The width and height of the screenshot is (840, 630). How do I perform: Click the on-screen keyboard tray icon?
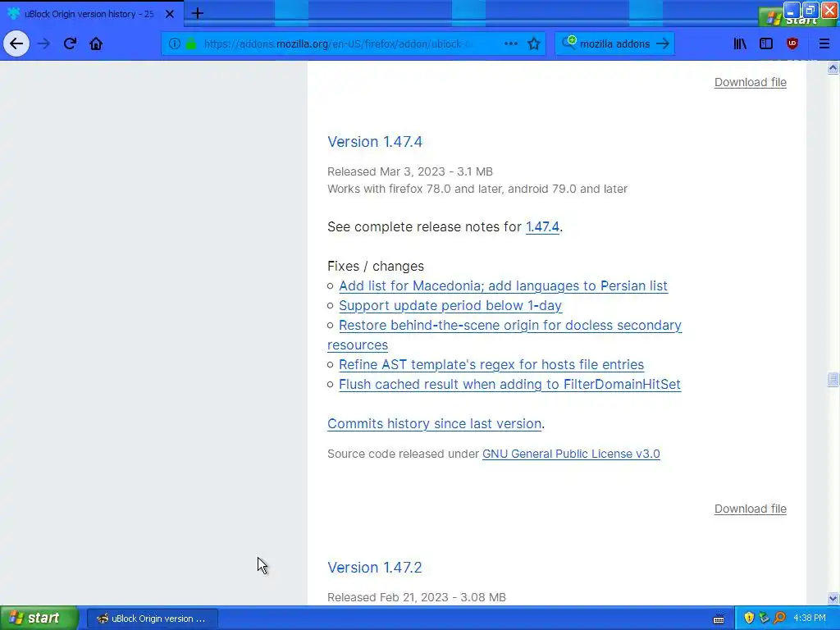(719, 619)
